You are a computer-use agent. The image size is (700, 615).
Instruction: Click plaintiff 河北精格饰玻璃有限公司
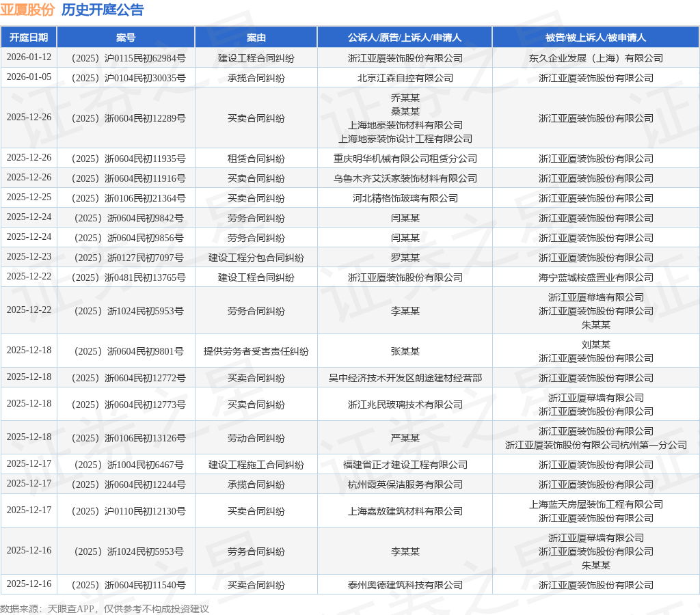(x=405, y=198)
